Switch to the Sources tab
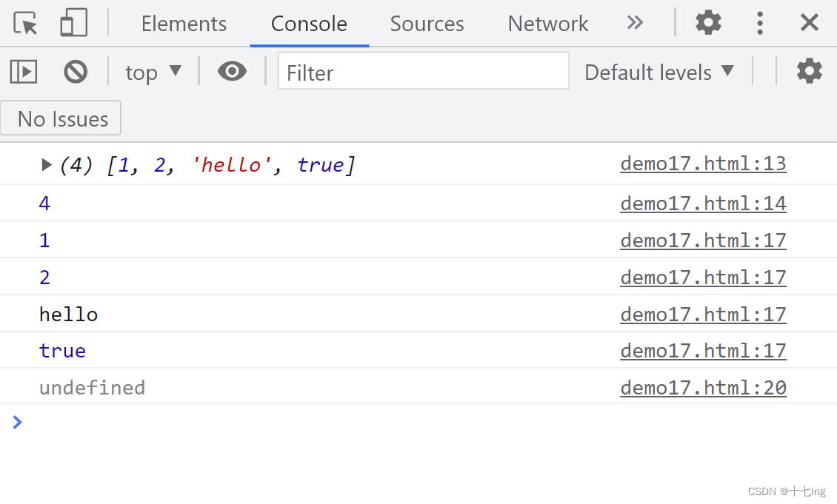 point(427,24)
